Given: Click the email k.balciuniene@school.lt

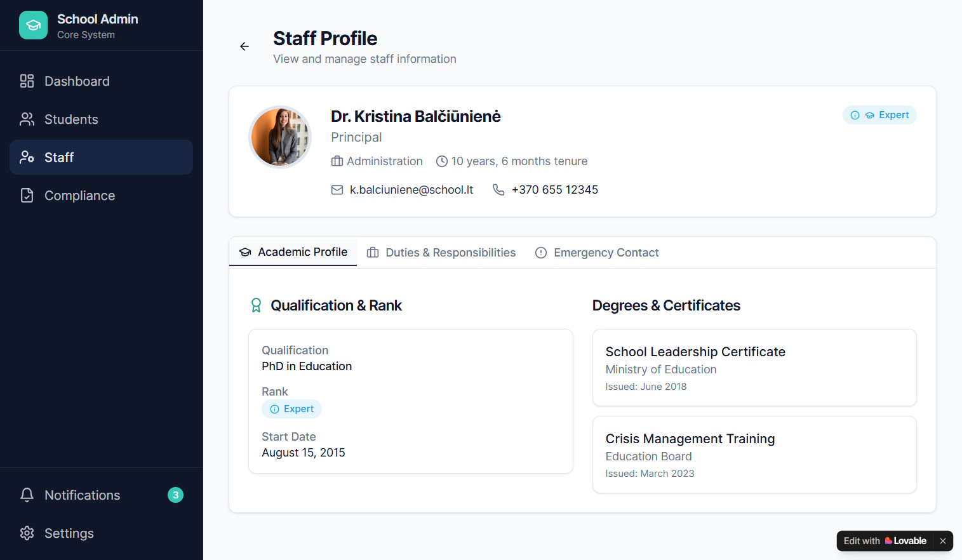Looking at the screenshot, I should 411,189.
